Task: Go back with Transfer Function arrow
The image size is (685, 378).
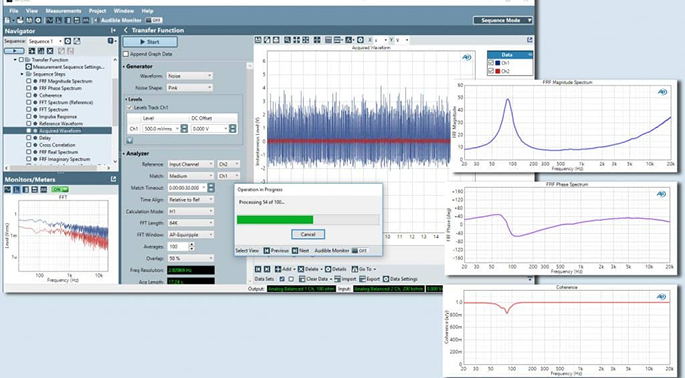Action: tap(126, 30)
